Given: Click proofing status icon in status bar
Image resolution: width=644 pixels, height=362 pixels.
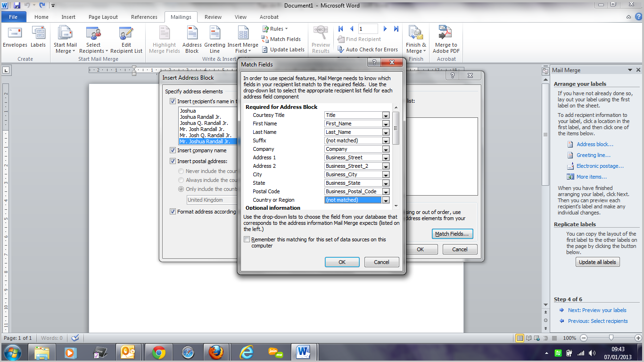Looking at the screenshot, I should 75,338.
